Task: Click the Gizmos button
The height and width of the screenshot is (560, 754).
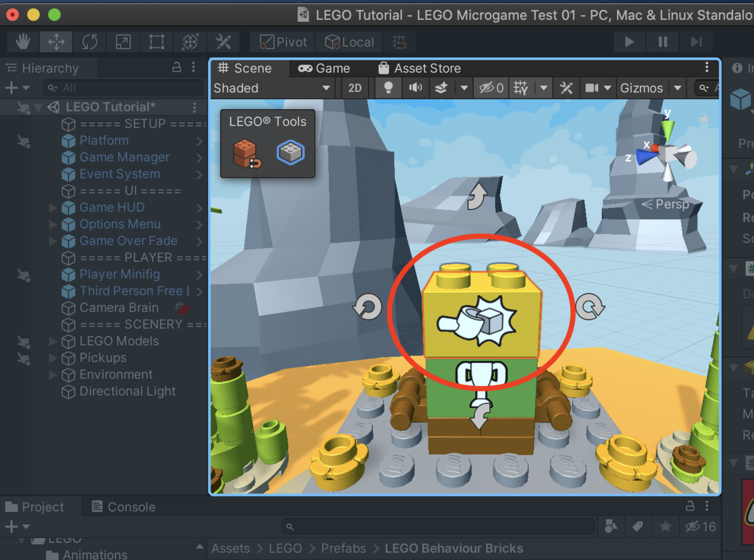Action: (642, 88)
